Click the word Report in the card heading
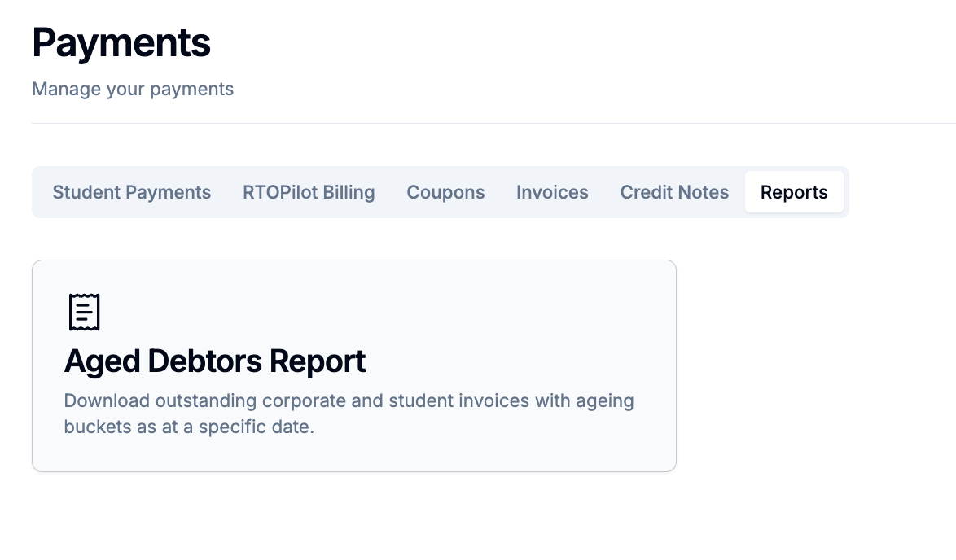Screen dimensions: 956x560 [x=318, y=361]
